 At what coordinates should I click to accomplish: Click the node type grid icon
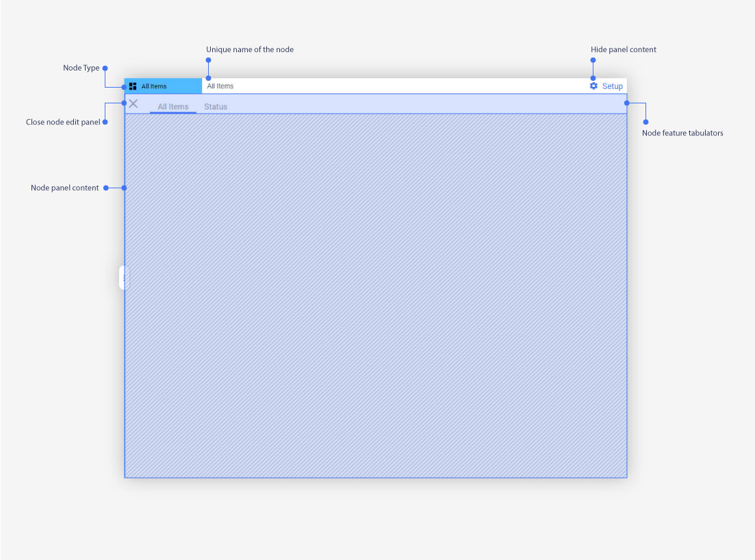click(x=133, y=86)
